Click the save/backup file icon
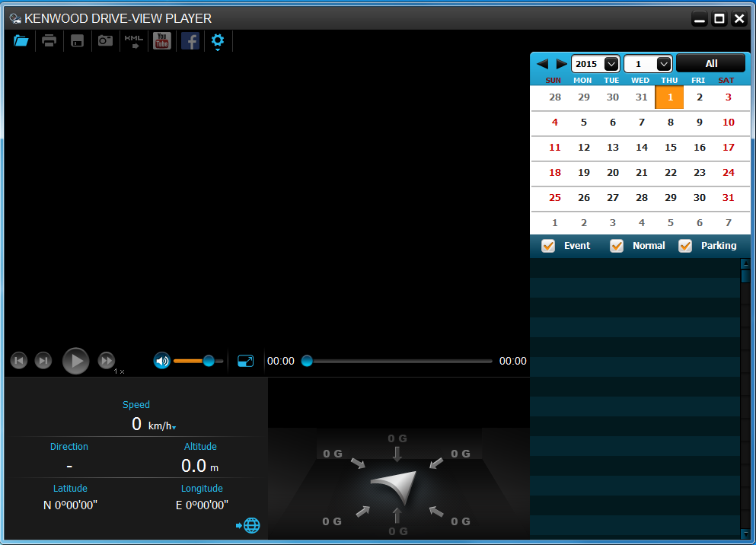 (x=77, y=41)
